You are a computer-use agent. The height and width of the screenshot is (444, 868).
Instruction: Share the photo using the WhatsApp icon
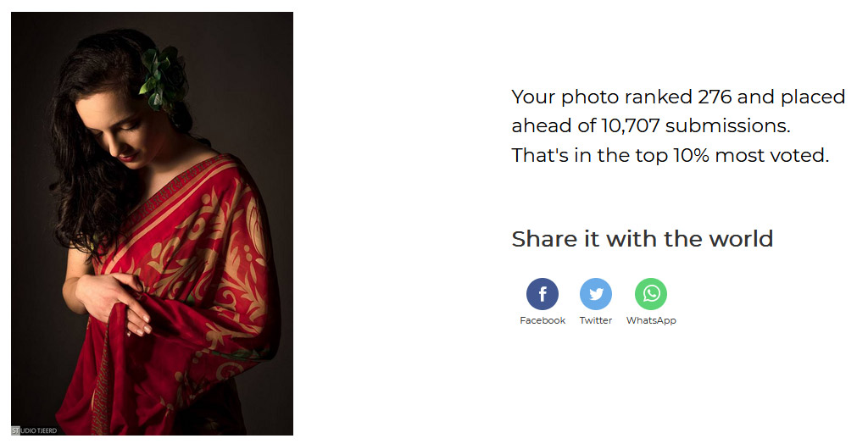click(651, 294)
